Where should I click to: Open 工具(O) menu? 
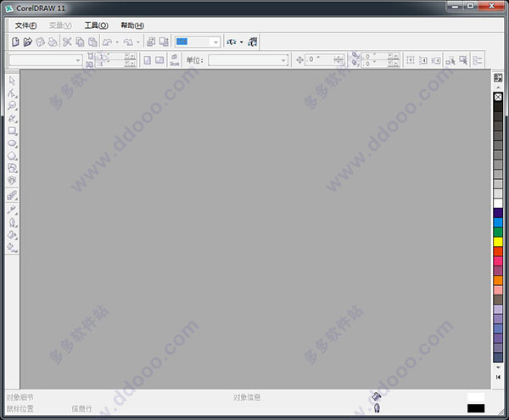[97, 25]
